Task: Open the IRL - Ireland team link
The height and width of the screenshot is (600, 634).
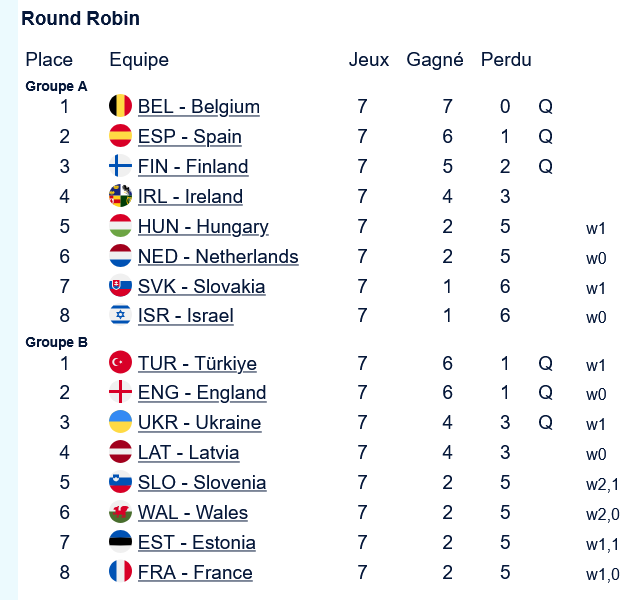Action: pyautogui.click(x=190, y=196)
